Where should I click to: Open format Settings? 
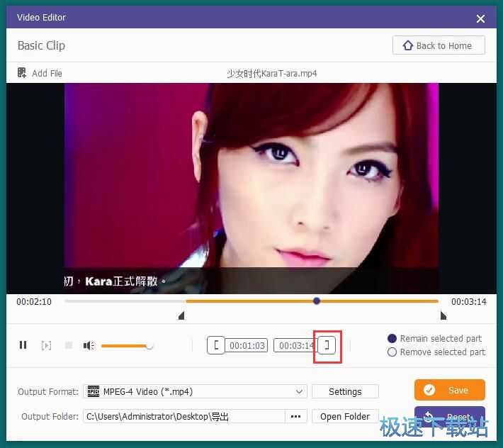tap(345, 391)
